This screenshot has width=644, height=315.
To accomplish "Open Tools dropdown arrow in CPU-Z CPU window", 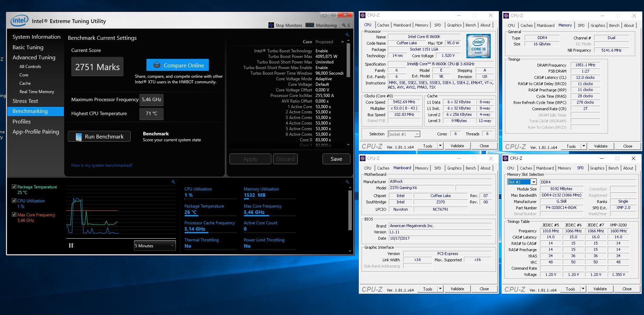I will (x=440, y=146).
